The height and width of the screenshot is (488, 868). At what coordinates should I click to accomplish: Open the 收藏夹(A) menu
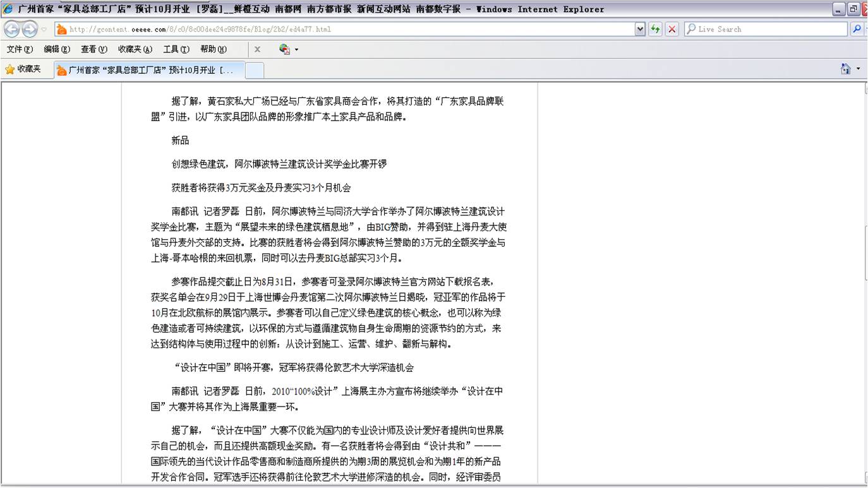tap(135, 49)
